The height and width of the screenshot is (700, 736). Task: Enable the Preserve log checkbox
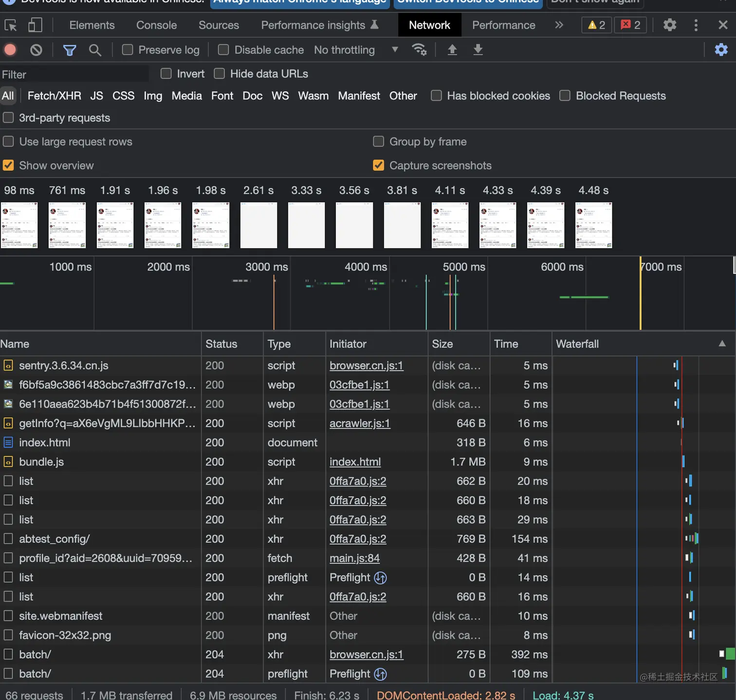pyautogui.click(x=128, y=50)
